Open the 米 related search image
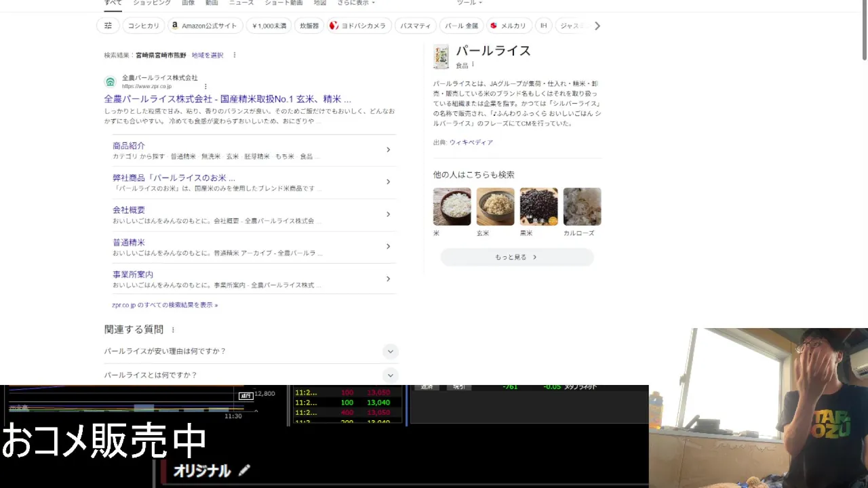The height and width of the screenshot is (488, 868). pos(452,207)
